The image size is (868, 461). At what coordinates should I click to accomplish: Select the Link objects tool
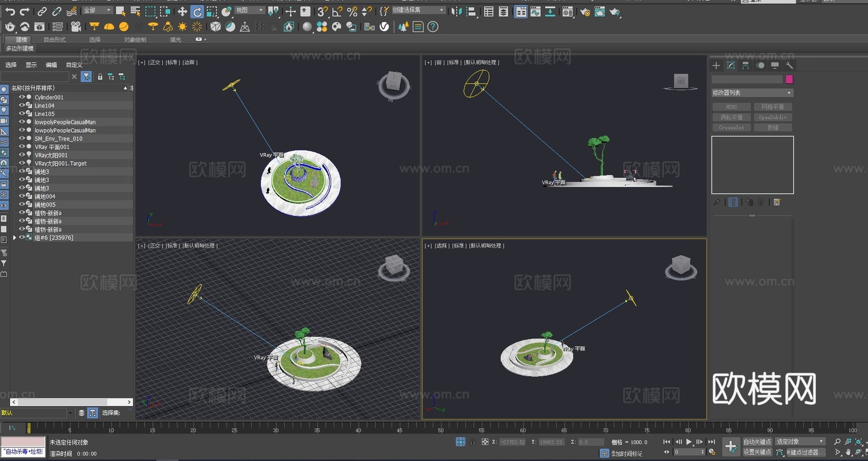click(x=42, y=12)
